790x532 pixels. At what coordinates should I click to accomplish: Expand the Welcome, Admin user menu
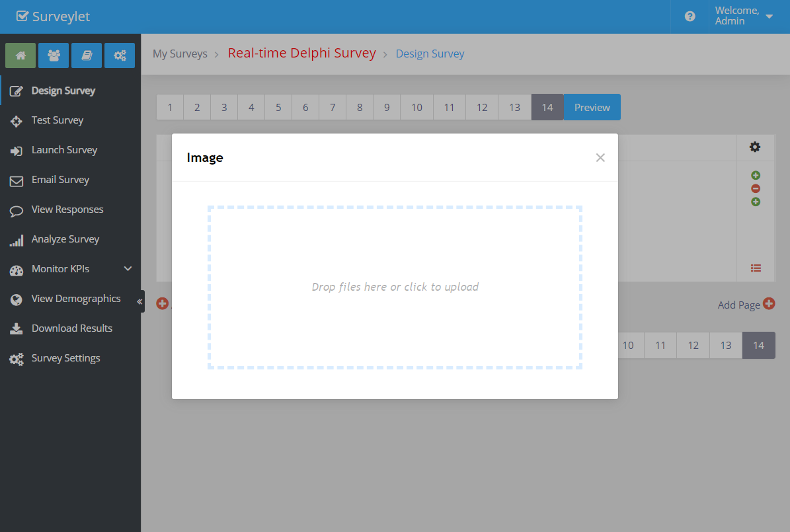(744, 16)
